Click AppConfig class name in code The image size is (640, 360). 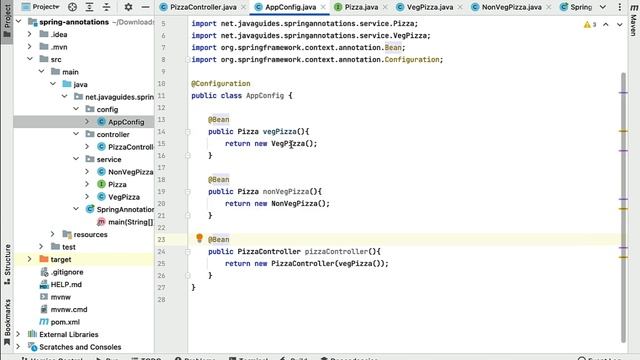(265, 96)
